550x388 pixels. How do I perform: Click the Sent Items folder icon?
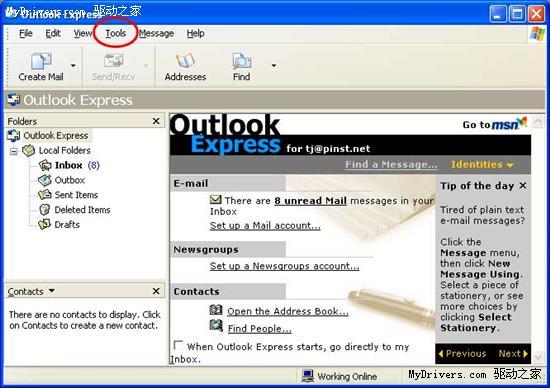(45, 195)
